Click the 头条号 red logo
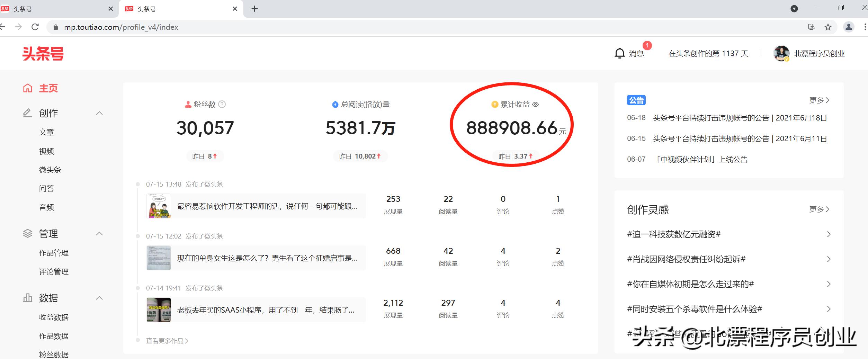 point(43,54)
